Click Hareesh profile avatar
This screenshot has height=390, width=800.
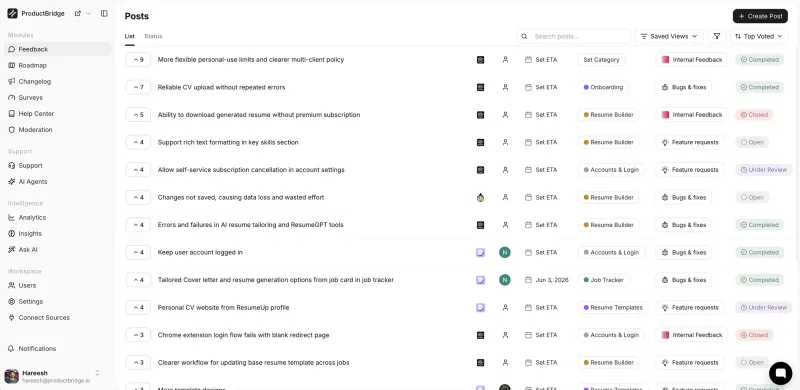coord(12,376)
